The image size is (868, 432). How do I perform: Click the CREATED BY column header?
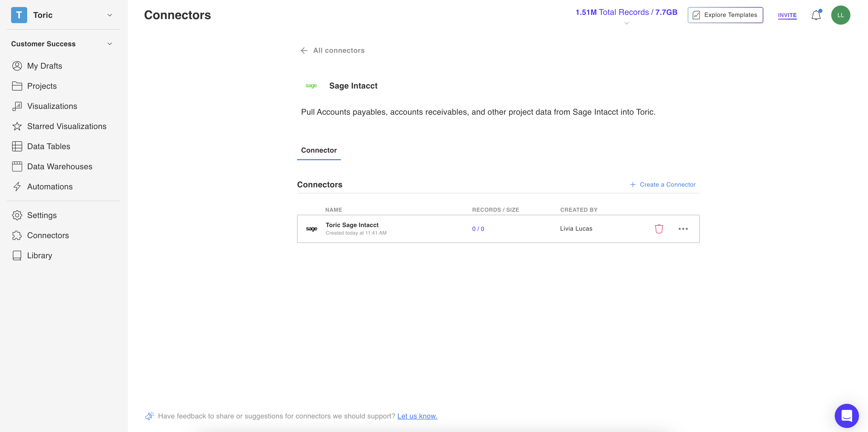578,210
